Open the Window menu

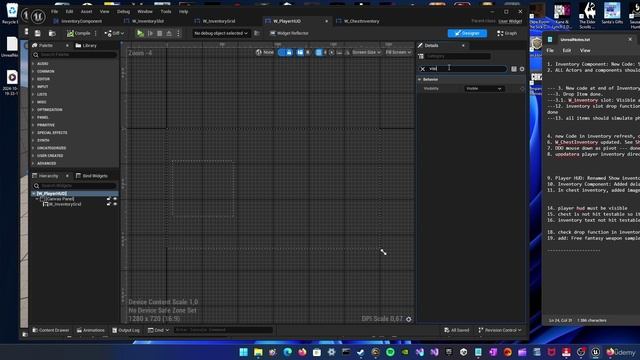click(145, 11)
